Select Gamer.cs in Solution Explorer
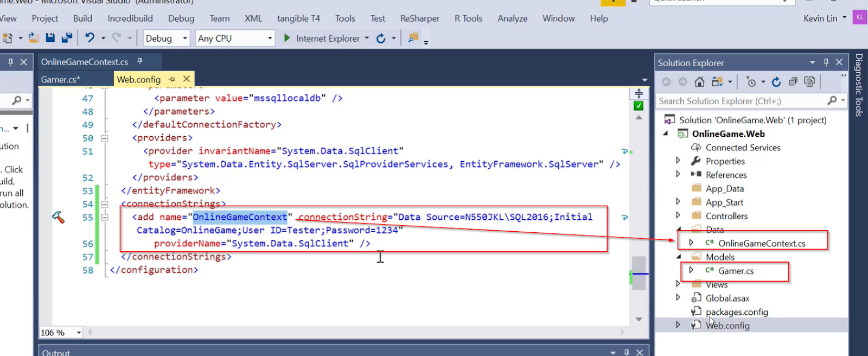Image resolution: width=868 pixels, height=356 pixels. coord(736,271)
